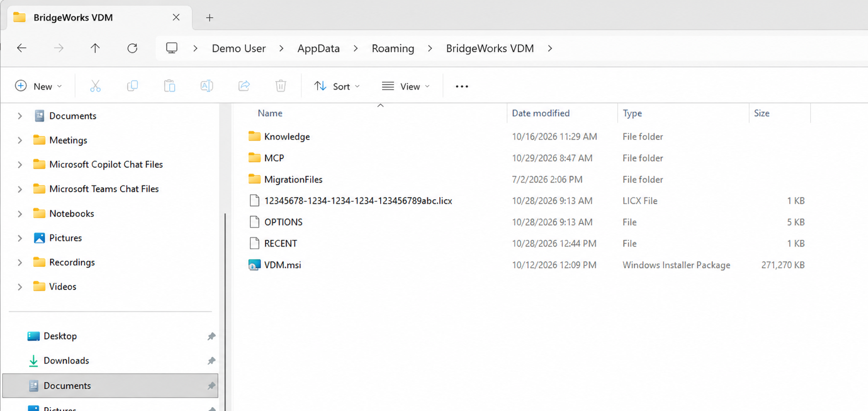Expand Microsoft Copilot Chat Files node
The height and width of the screenshot is (411, 868).
[20, 164]
